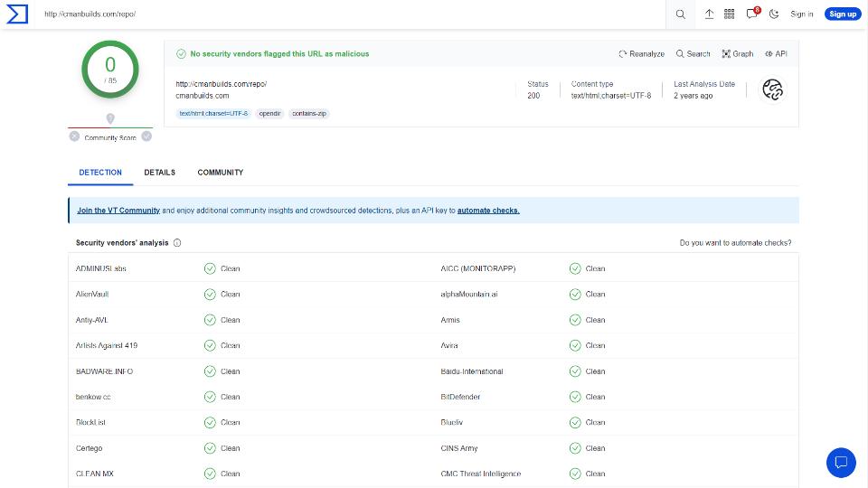Image resolution: width=868 pixels, height=488 pixels.
Task: Click the contains-zip tag
Action: [x=309, y=114]
